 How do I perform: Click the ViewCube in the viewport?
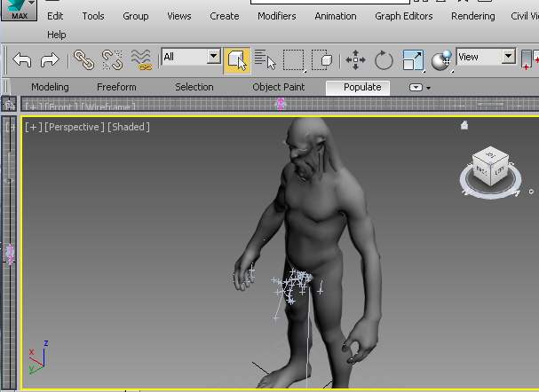(x=490, y=166)
